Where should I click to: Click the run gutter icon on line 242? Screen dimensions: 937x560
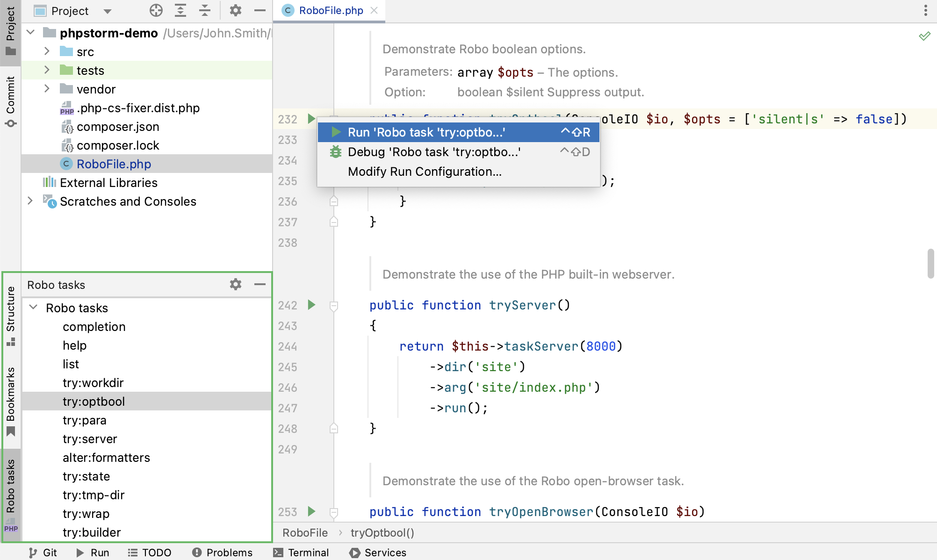tap(312, 305)
